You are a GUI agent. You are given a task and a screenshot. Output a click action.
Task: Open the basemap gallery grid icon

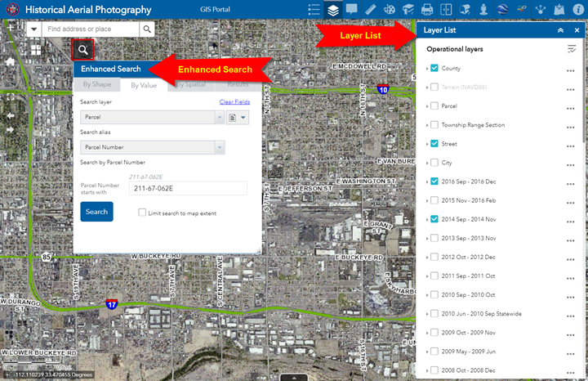[x=36, y=50]
